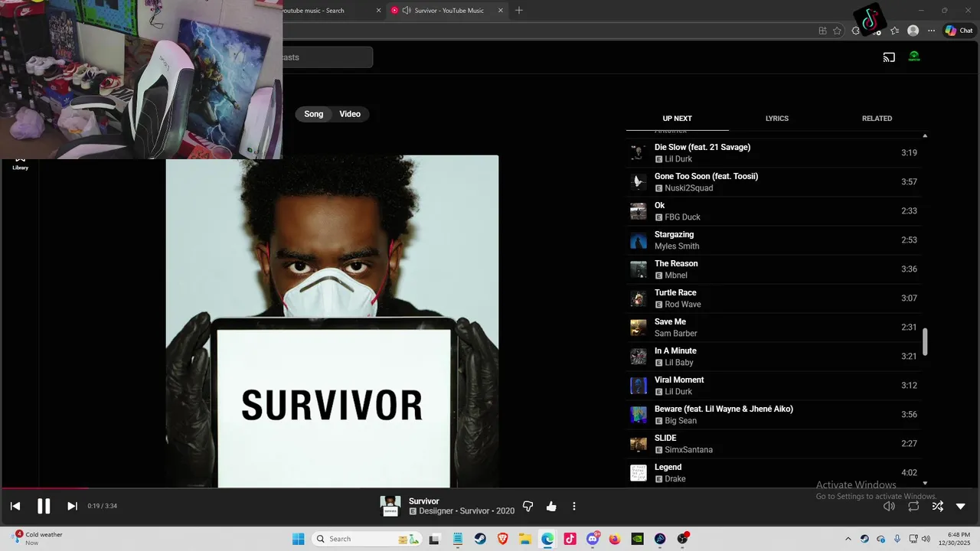Open the UP NEXT tab
Screen dimensions: 980x551
[677, 119]
